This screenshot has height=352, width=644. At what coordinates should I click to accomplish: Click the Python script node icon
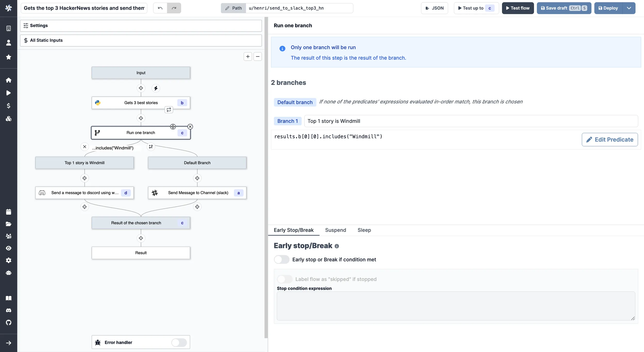[x=97, y=103]
